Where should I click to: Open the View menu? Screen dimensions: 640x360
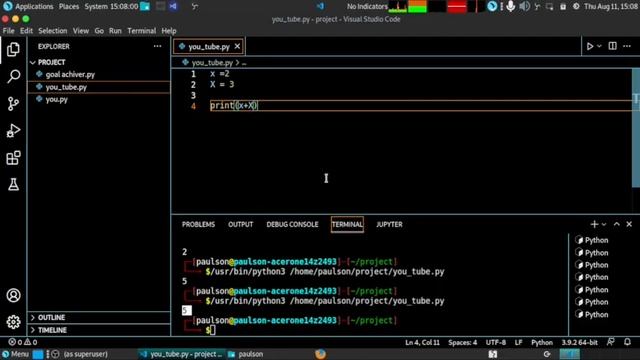pyautogui.click(x=81, y=31)
